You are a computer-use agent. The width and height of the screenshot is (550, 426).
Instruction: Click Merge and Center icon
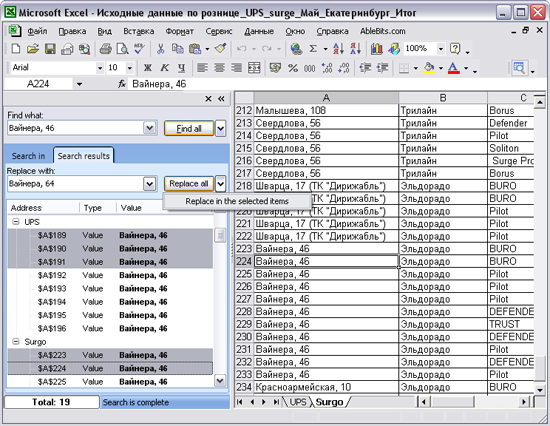pyautogui.click(x=254, y=68)
